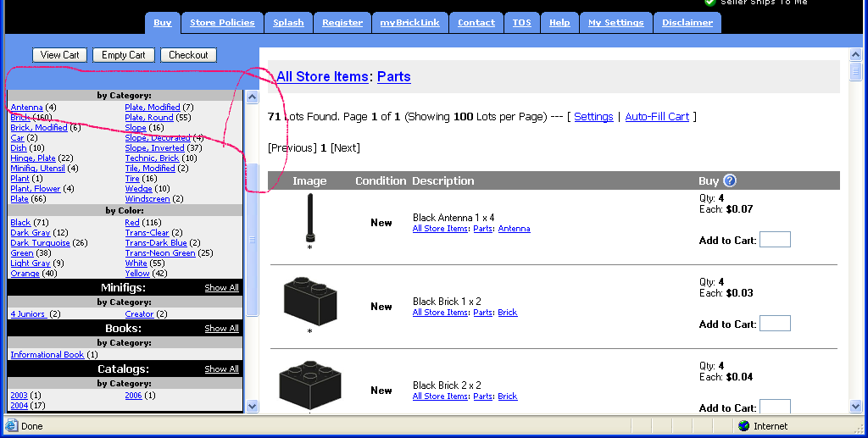Open the Informational Book category

click(47, 354)
